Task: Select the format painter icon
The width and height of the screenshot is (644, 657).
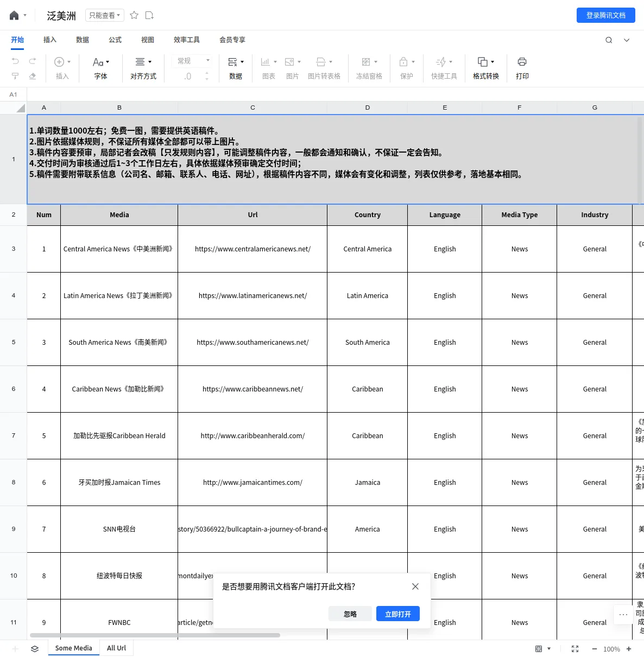Action: click(x=15, y=76)
